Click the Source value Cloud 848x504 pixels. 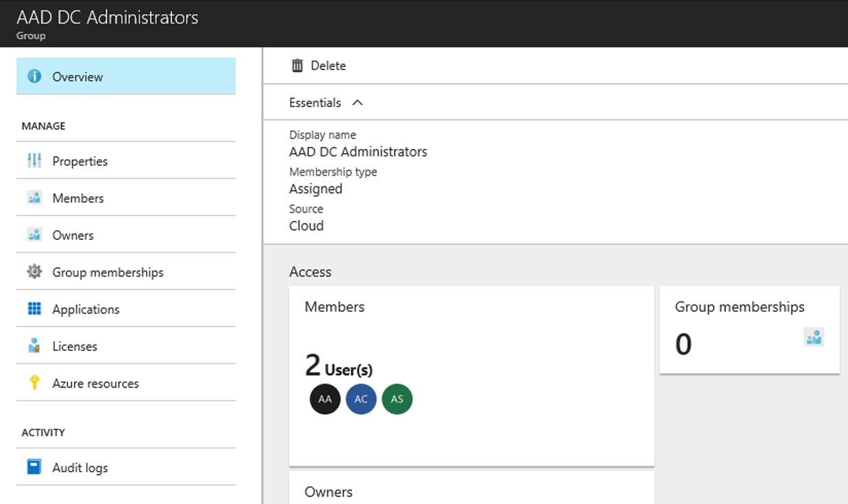click(307, 226)
